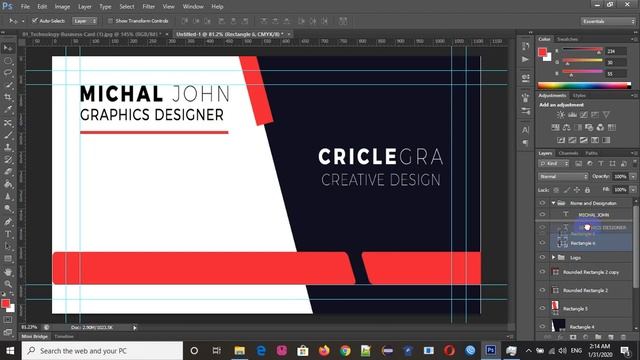Image resolution: width=640 pixels, height=360 pixels.
Task: Collapse the Name and Designation group
Action: (x=553, y=203)
